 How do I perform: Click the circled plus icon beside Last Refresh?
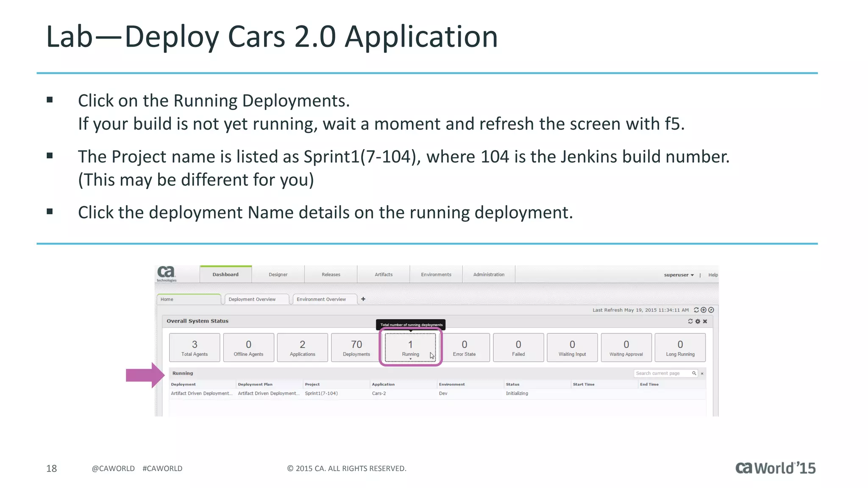pyautogui.click(x=704, y=310)
